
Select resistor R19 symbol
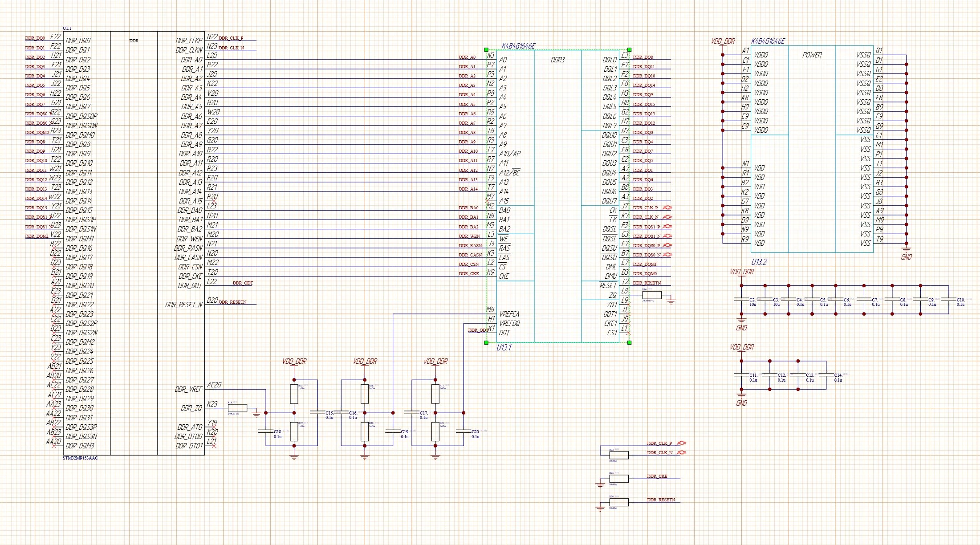click(x=294, y=432)
